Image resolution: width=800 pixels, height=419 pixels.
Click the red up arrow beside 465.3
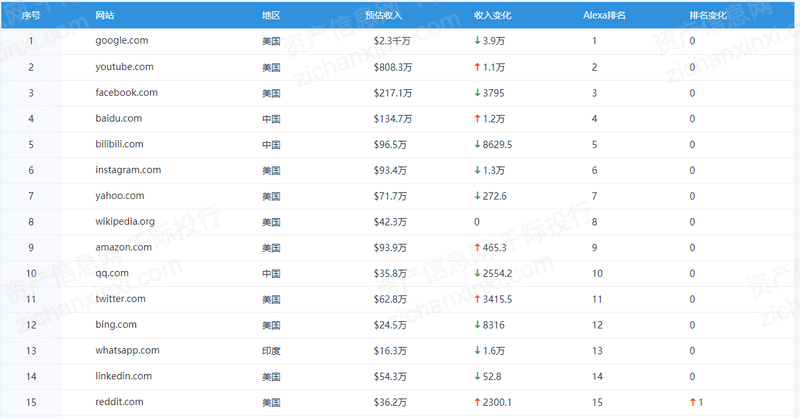[x=478, y=248]
